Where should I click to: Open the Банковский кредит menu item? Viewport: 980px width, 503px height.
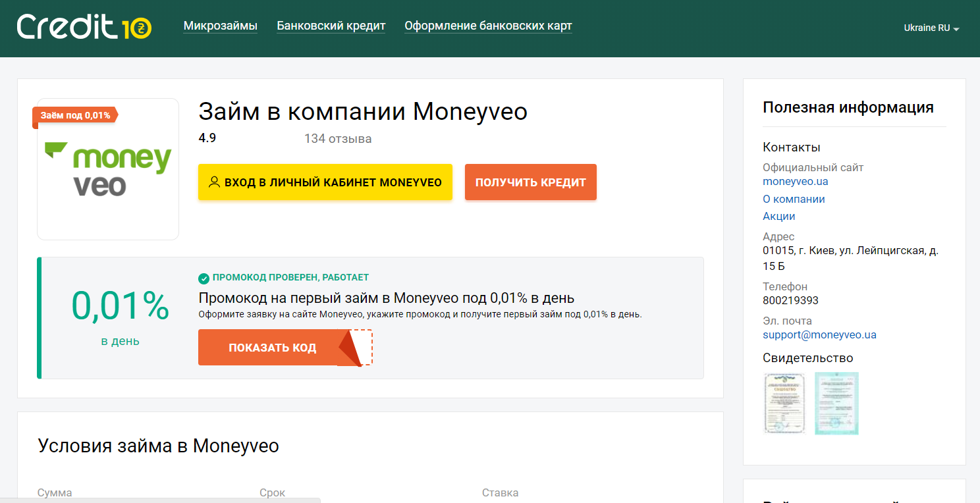click(x=331, y=26)
